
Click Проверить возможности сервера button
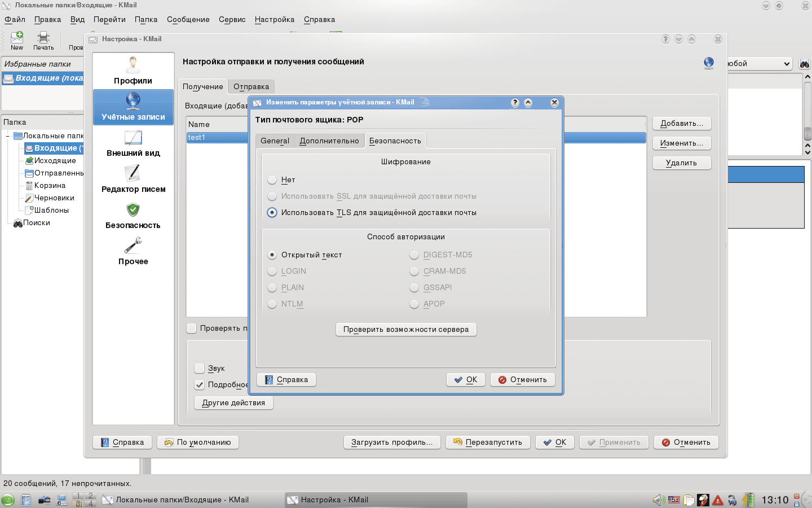coord(406,329)
